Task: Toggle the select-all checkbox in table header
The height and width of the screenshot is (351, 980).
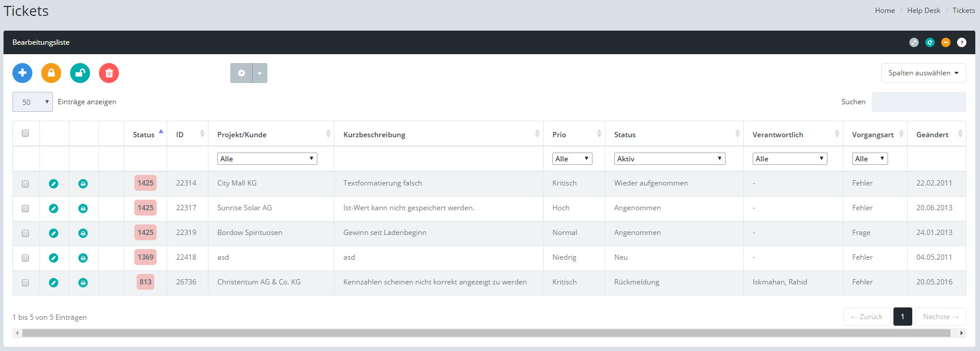Action: pyautogui.click(x=25, y=133)
